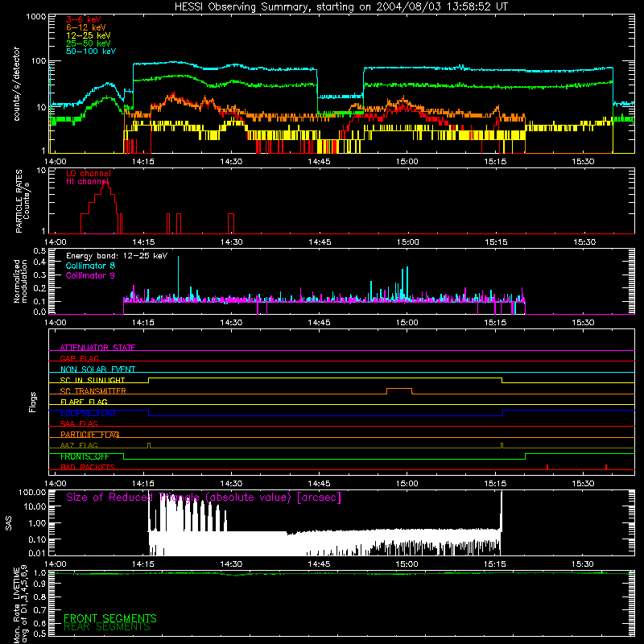This screenshot has width=644, height=644.
Task: Click the 'GAP FLAG' label
Action: pos(79,358)
